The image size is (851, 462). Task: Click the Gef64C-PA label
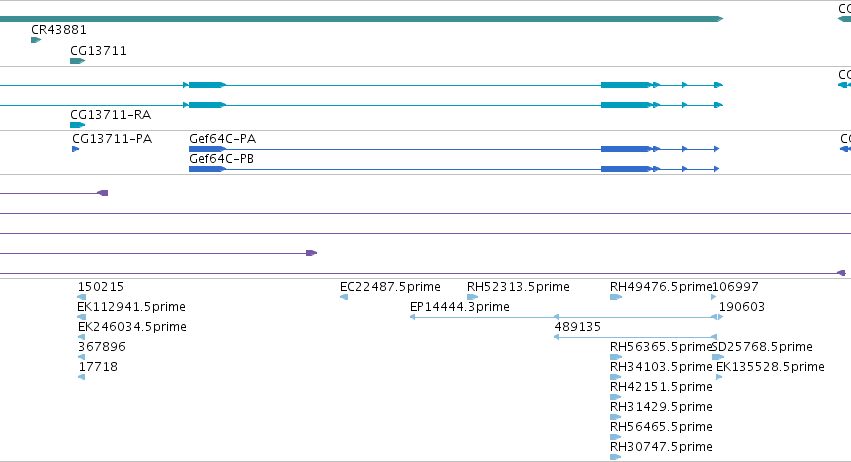(223, 139)
